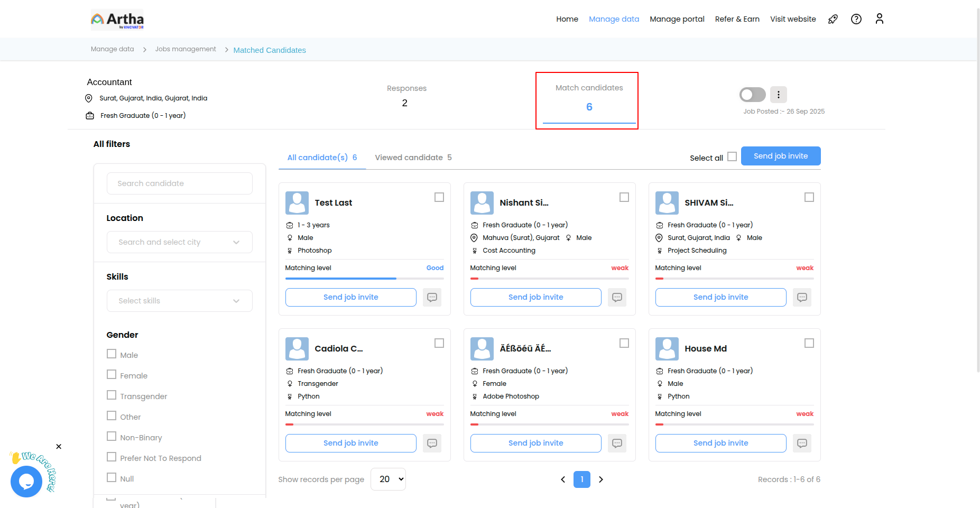This screenshot has width=980, height=508.
Task: Open records per page dropdown
Action: click(x=388, y=479)
